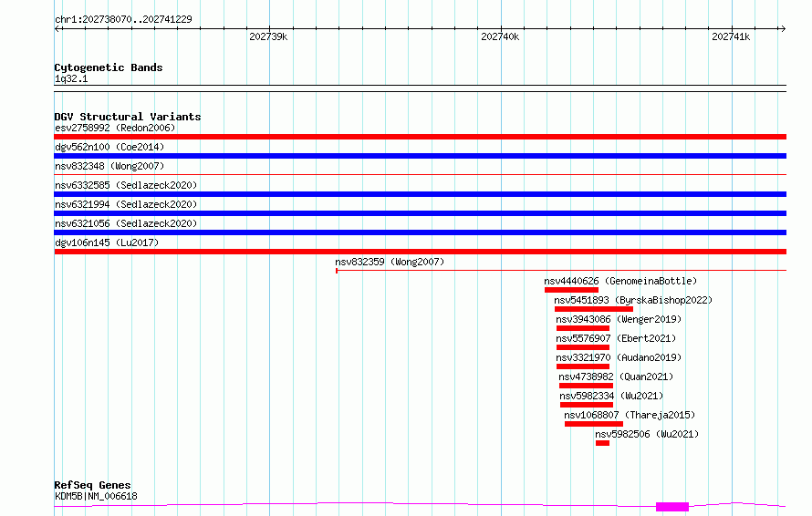Click the dgv106n145 (Lu2017) label
This screenshot has height=516, width=812.
(107, 243)
